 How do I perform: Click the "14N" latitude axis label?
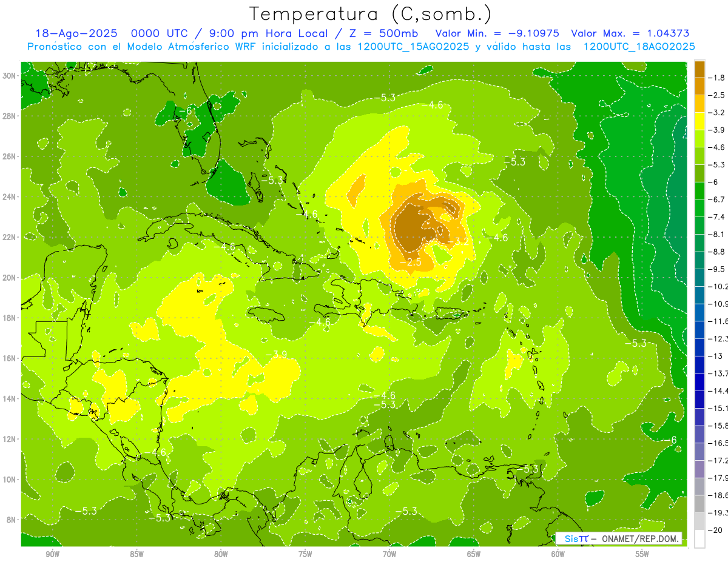[x=9, y=398]
